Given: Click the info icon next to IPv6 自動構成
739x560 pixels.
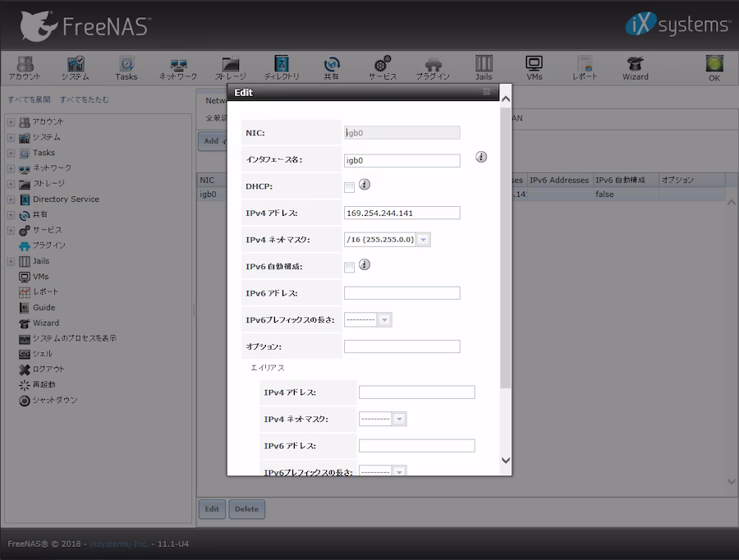Looking at the screenshot, I should [365, 264].
